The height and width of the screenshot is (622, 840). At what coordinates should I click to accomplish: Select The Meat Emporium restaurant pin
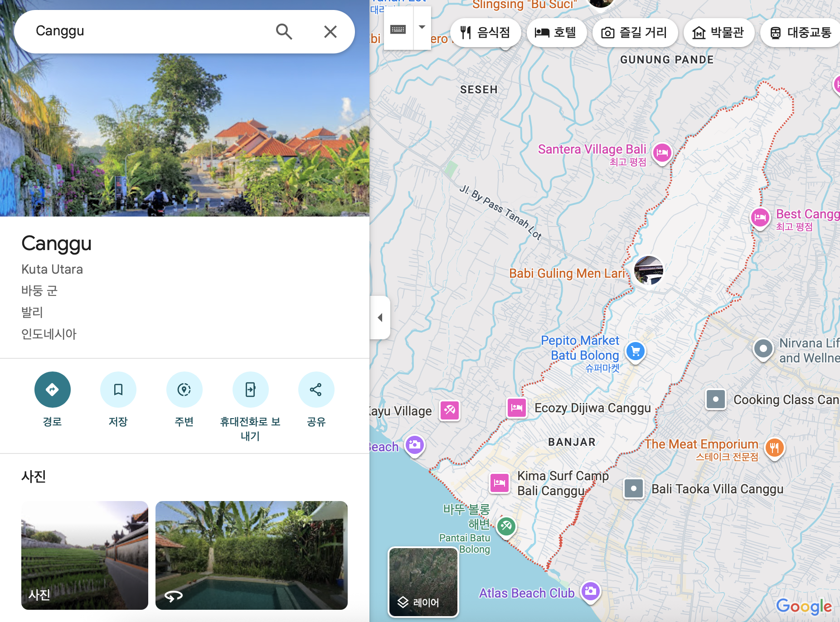tap(774, 448)
